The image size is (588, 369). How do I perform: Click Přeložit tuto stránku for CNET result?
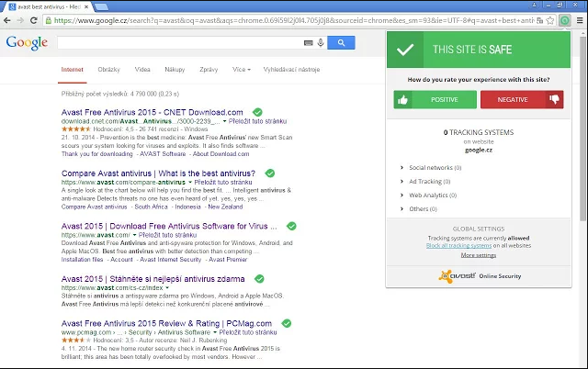pos(257,121)
